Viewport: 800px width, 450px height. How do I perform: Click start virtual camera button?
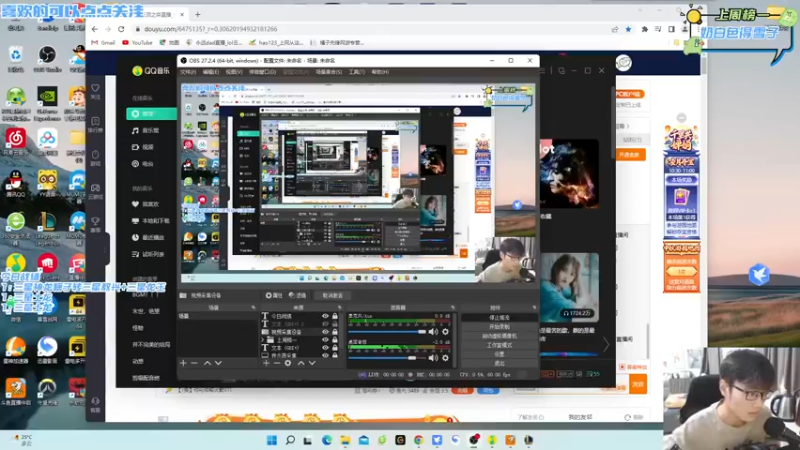[499, 336]
